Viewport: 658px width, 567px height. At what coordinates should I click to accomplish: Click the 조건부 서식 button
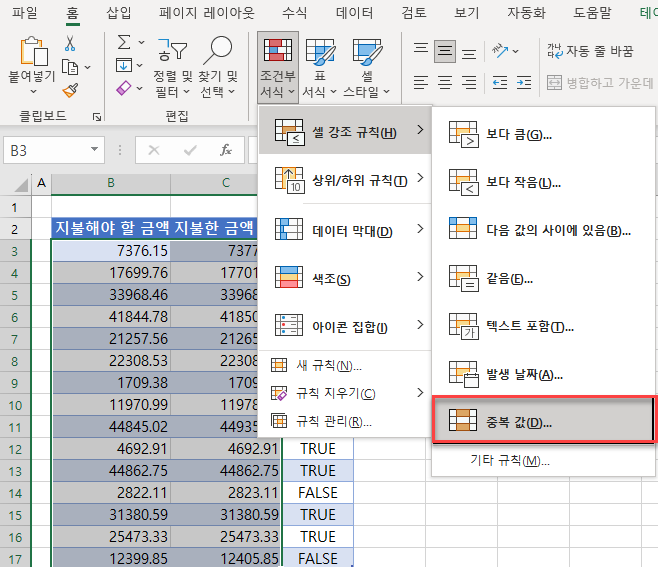tap(278, 67)
